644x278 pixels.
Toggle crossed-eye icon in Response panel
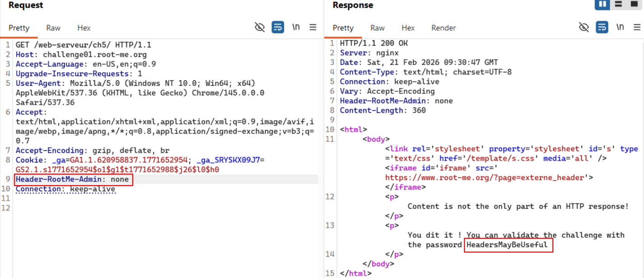click(584, 28)
